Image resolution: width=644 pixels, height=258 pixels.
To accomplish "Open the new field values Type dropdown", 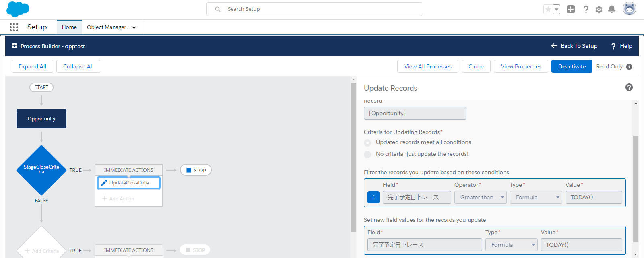I will [512, 245].
